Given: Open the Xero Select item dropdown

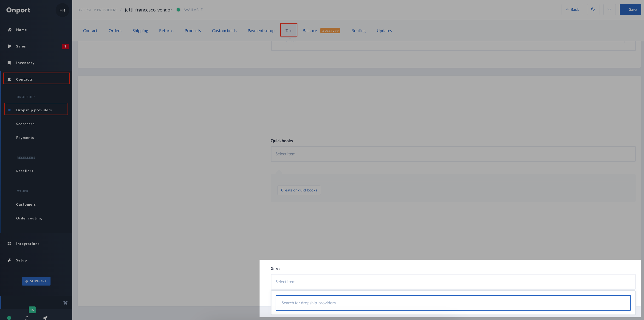Looking at the screenshot, I should (453, 282).
